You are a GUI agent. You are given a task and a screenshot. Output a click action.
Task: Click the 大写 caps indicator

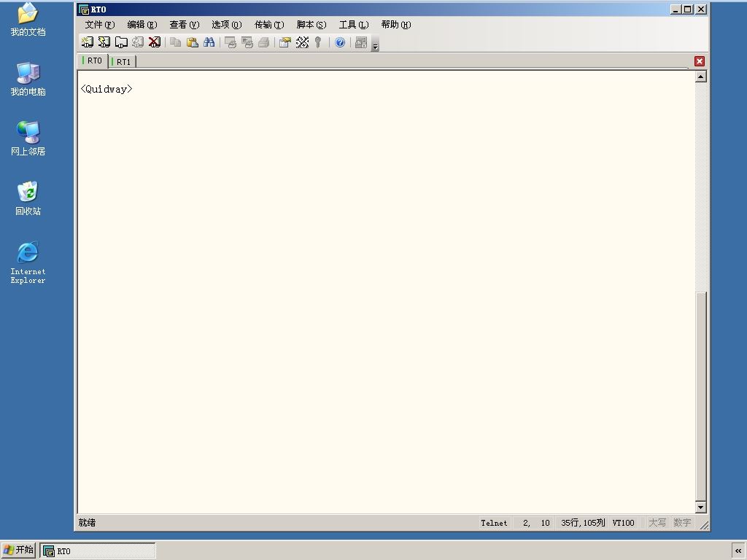tap(657, 523)
